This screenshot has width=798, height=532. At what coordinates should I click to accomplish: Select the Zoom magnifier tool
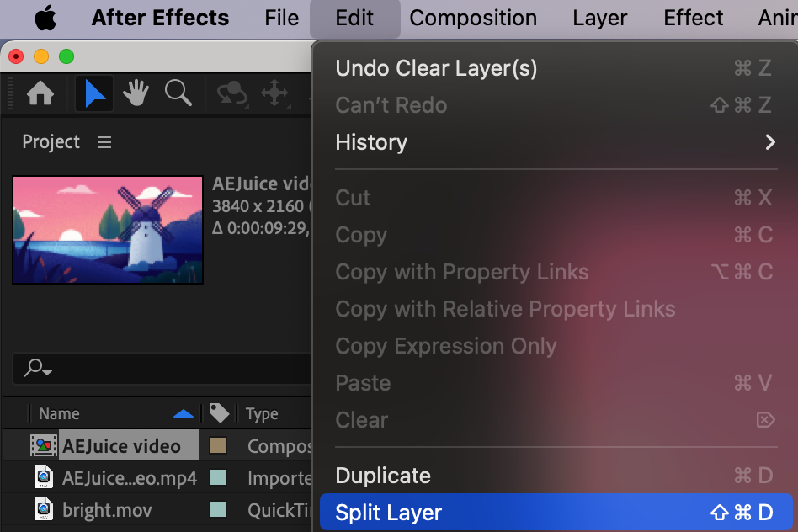click(178, 93)
